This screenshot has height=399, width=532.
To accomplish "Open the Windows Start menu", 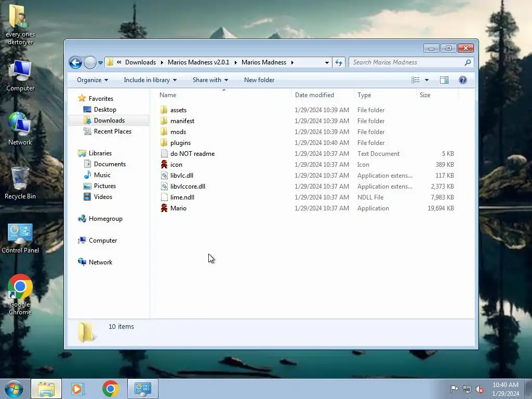I will tap(14, 389).
